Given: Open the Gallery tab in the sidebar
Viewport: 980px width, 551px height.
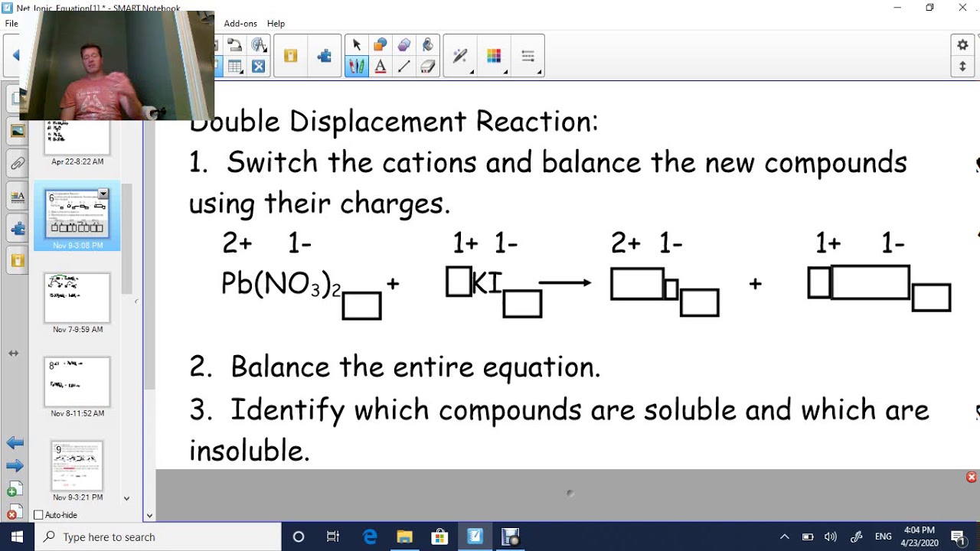Looking at the screenshot, I should (17, 132).
